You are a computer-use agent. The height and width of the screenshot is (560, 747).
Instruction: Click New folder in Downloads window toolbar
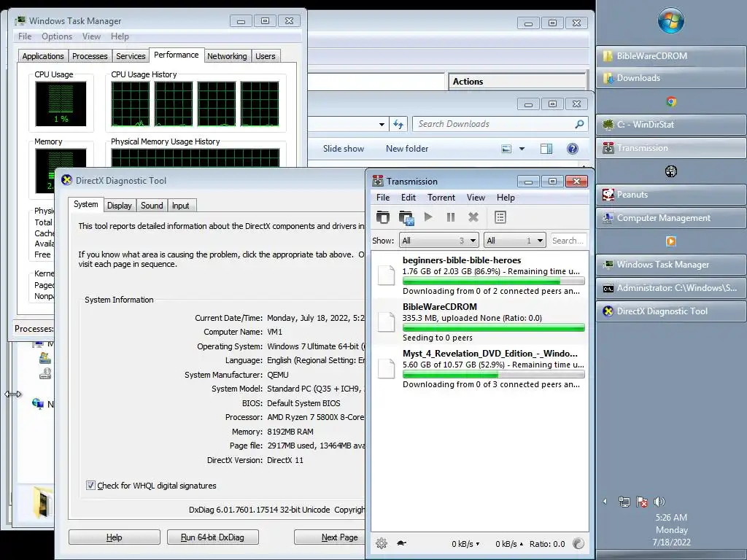(x=407, y=149)
